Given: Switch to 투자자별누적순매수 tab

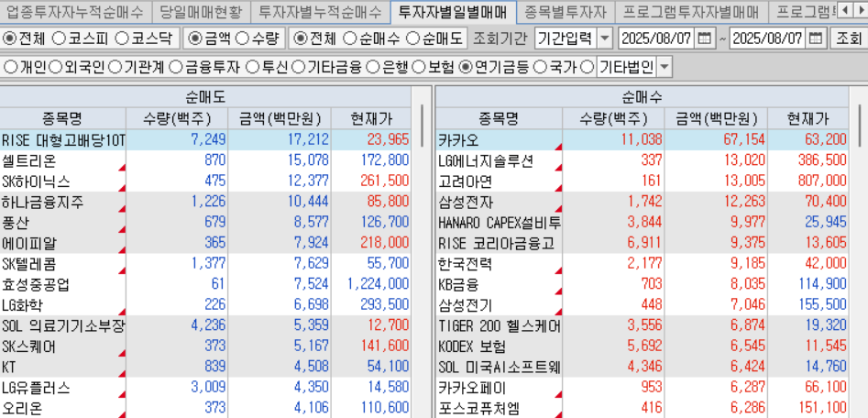Looking at the screenshot, I should [320, 10].
